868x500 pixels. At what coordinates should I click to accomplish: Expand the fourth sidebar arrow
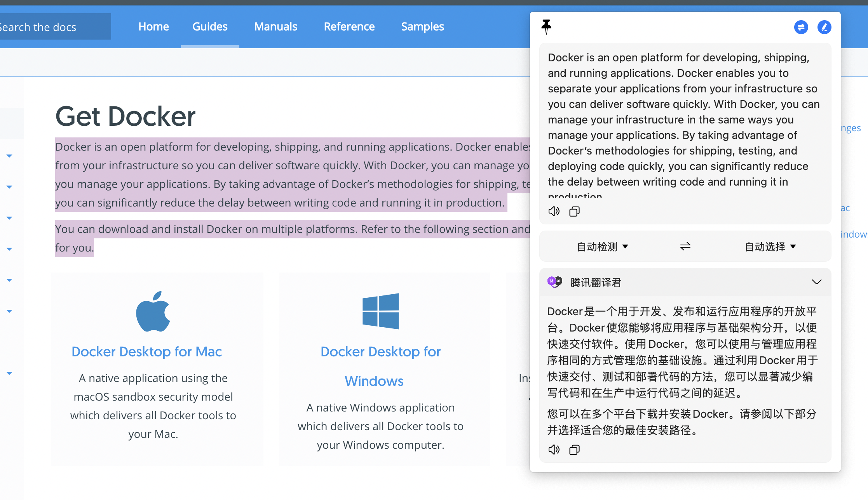pyautogui.click(x=9, y=249)
